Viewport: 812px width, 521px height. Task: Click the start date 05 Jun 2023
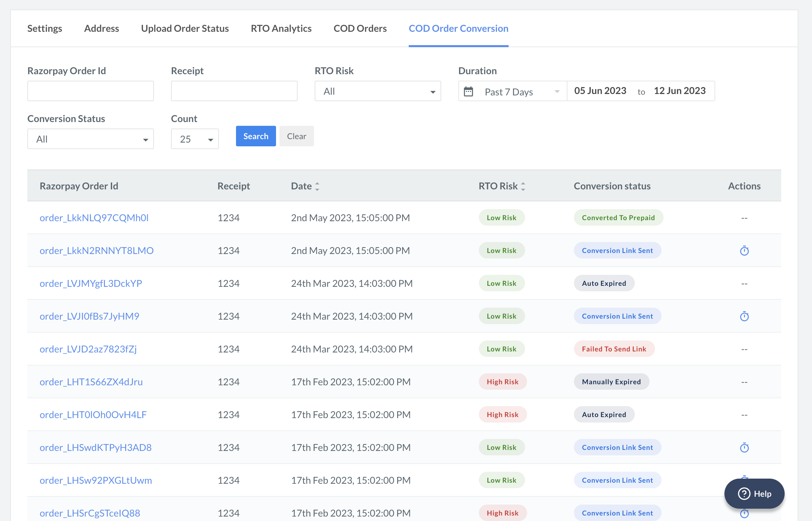point(600,91)
